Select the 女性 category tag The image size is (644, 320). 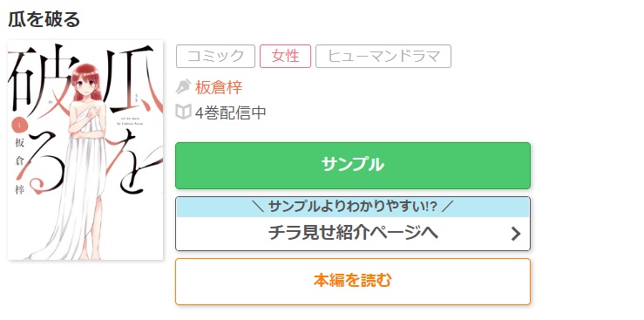tap(286, 56)
